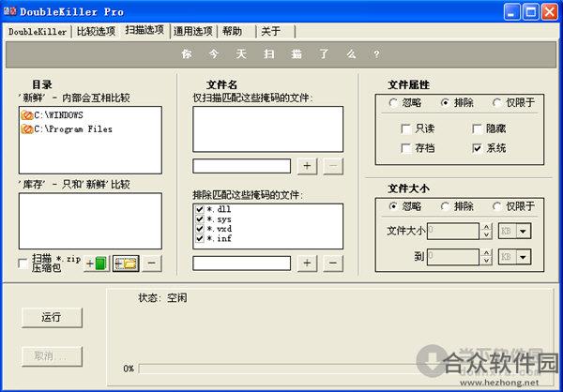This screenshot has width=563, height=392.
Task: Select the C:\Program Files entry text
Action: click(73, 128)
